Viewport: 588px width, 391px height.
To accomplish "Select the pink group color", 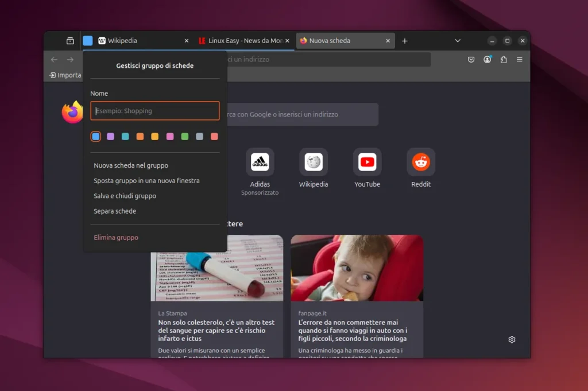I will (170, 137).
